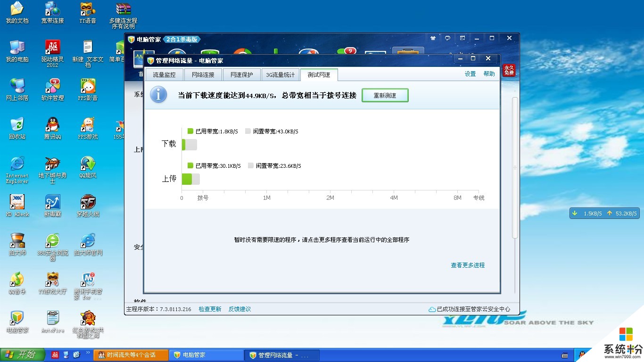Open 网上邻居 desktop icon
This screenshot has width=644, height=362.
(17, 90)
